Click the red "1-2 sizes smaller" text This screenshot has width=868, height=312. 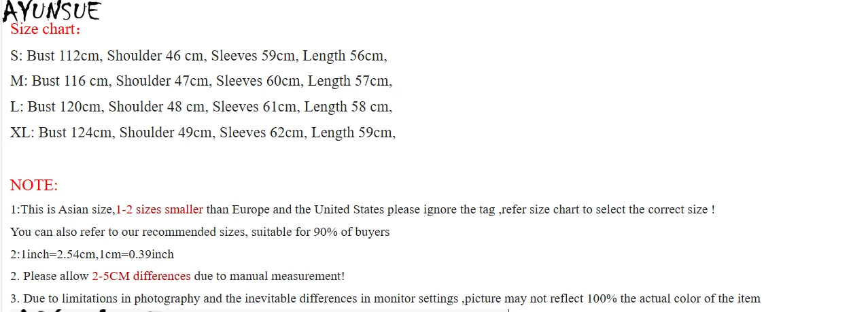click(160, 209)
